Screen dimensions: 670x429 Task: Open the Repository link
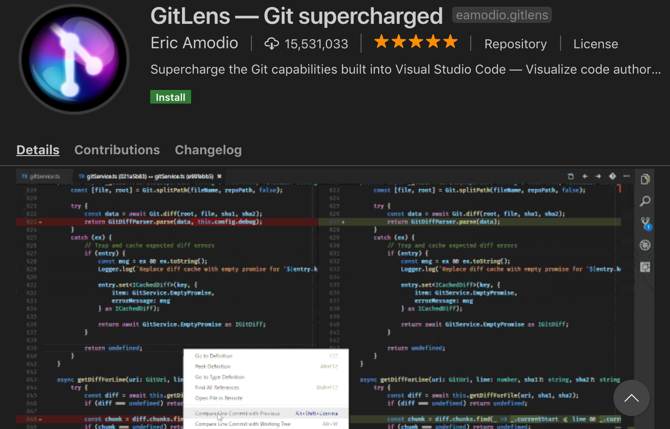[517, 44]
